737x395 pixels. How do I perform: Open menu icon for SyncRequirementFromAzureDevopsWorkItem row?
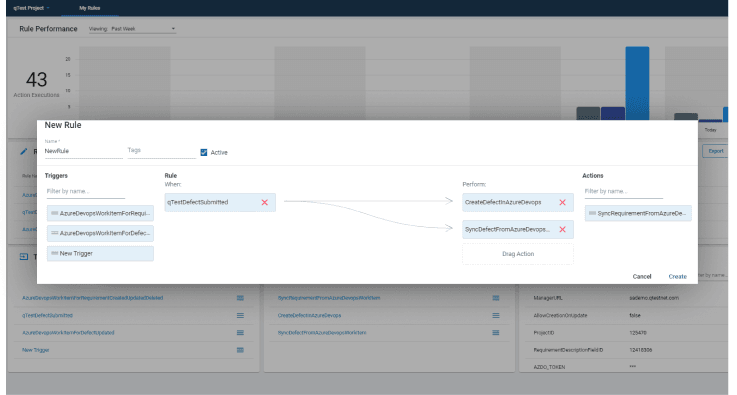pos(496,298)
